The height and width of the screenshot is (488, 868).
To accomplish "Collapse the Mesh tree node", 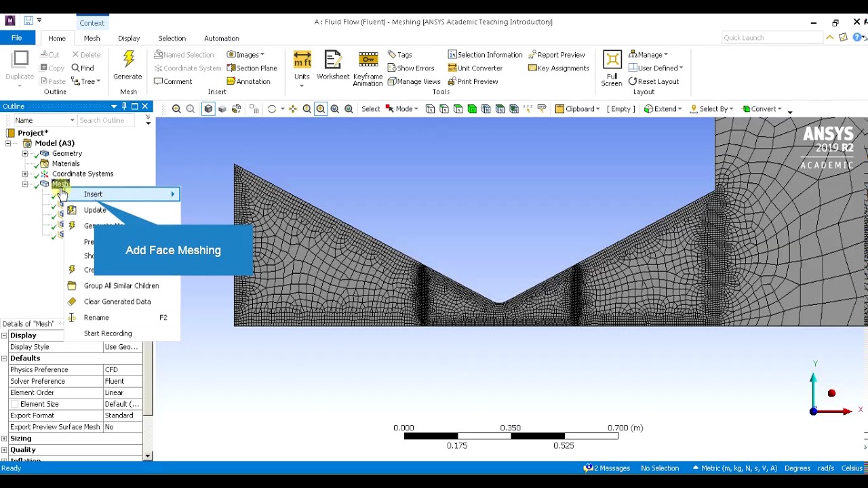I will point(25,184).
